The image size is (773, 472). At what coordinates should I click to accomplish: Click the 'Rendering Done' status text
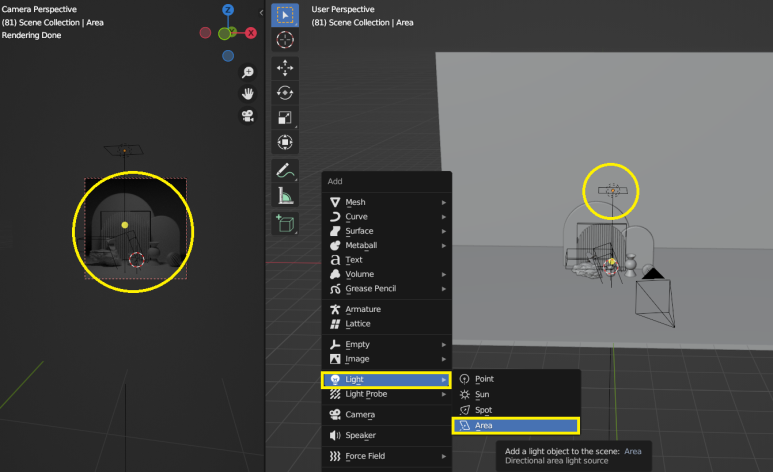pyautogui.click(x=32, y=35)
